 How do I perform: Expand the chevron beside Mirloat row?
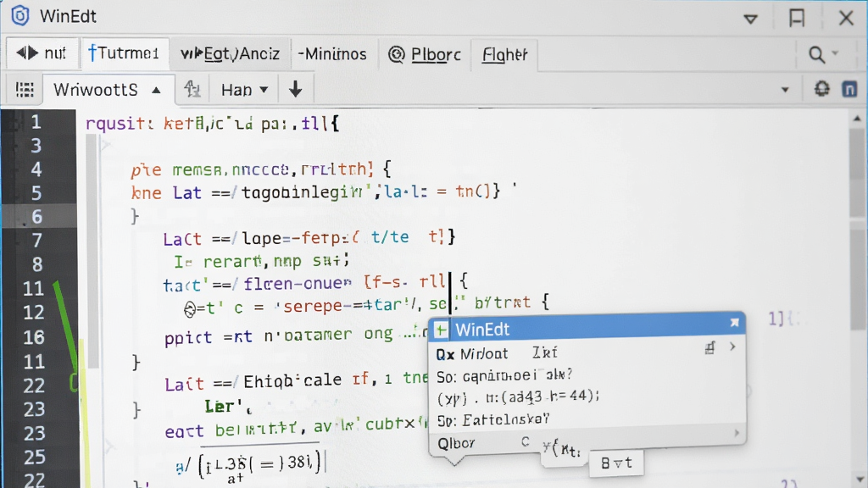click(732, 347)
